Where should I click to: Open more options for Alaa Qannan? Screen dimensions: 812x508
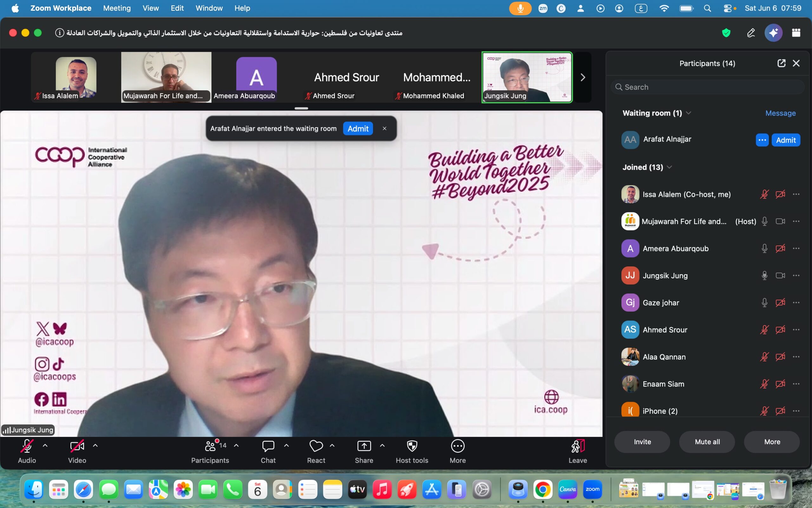pyautogui.click(x=796, y=357)
